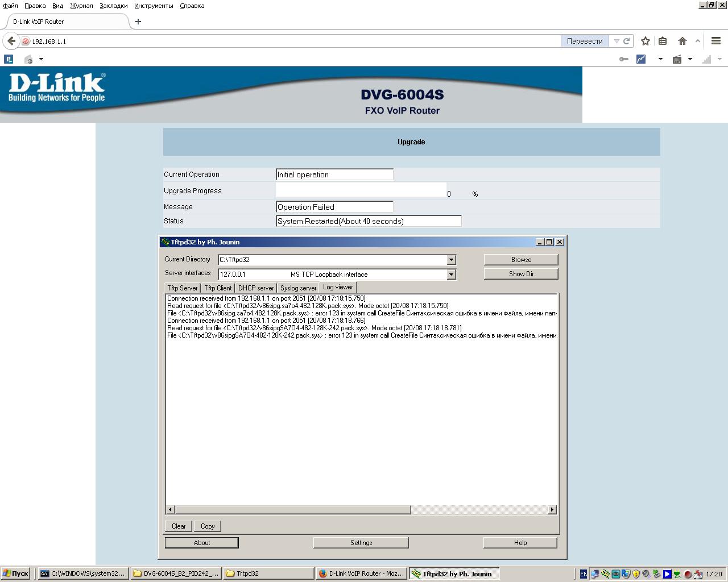Open Tftpd32 Settings button
The width and height of the screenshot is (728, 582).
click(361, 543)
